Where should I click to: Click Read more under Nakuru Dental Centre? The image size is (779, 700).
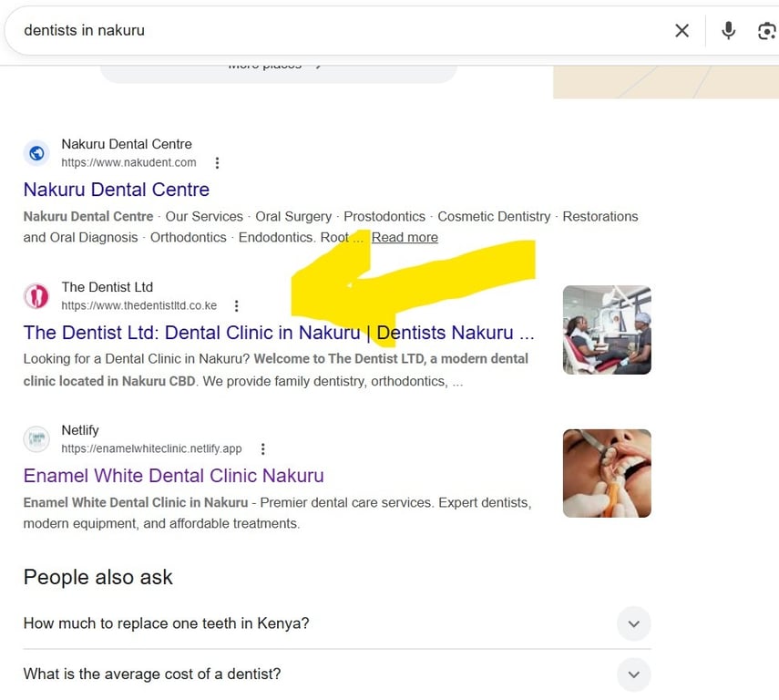[405, 237]
